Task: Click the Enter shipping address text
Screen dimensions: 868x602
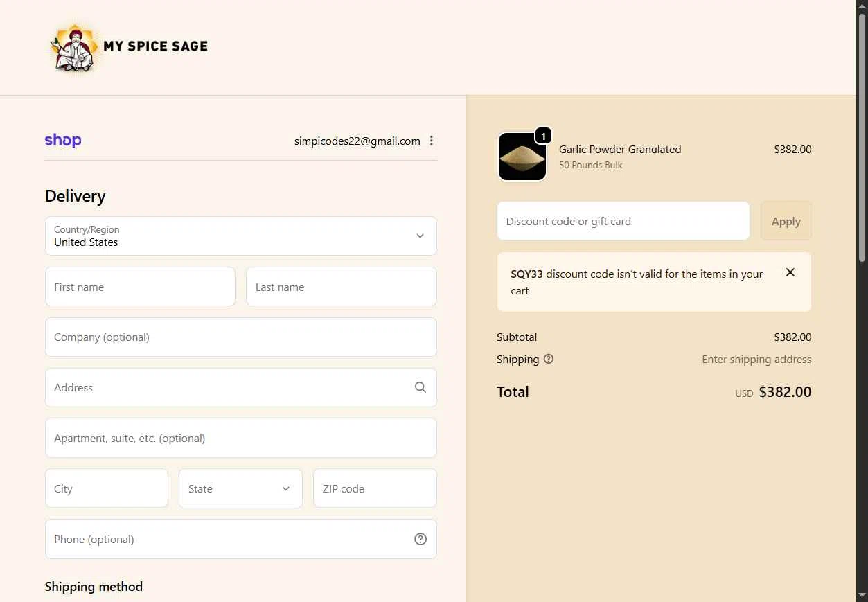Action: coord(756,359)
